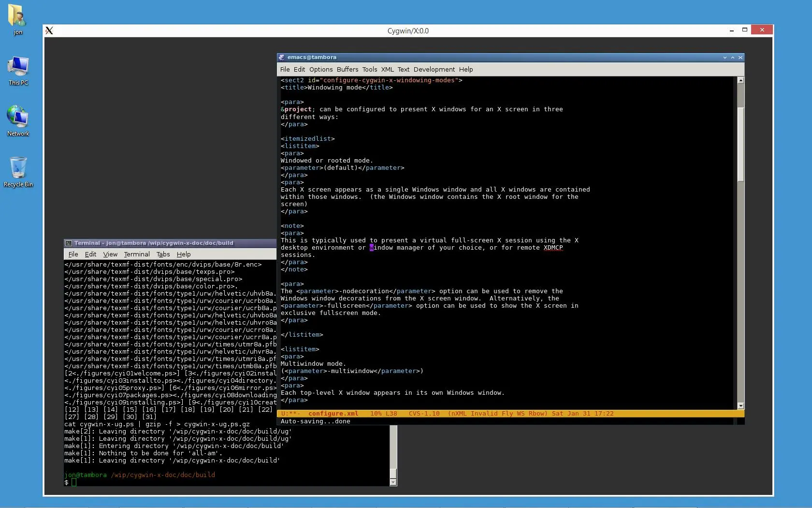Click the Auto-saving...done echo area message
This screenshot has height=508, width=812.
pyautogui.click(x=315, y=421)
